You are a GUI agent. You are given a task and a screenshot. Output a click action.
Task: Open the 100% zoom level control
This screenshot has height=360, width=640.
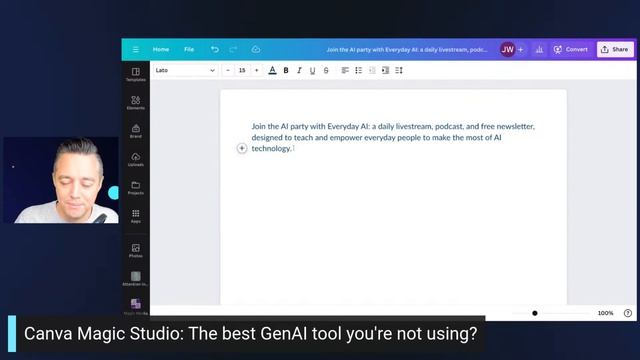[x=605, y=313]
